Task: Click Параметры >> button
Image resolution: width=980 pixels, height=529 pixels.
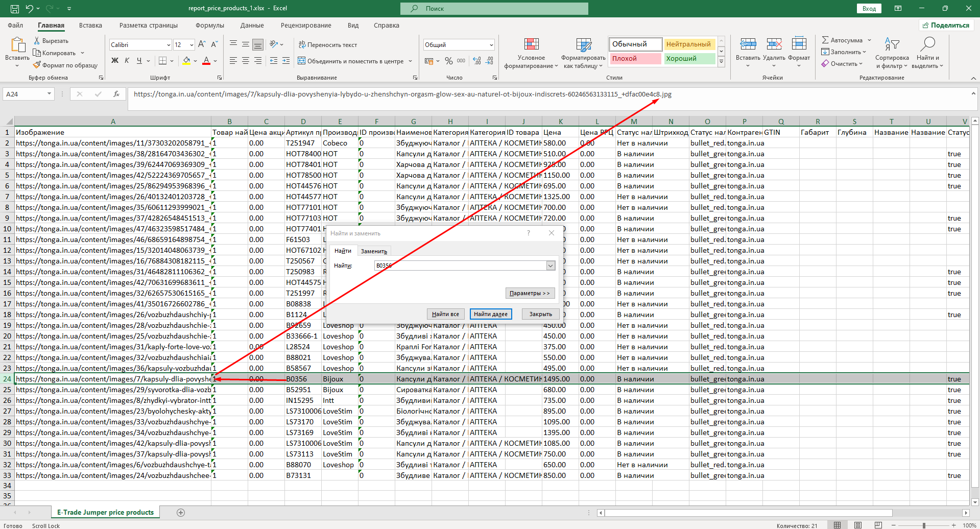Action: click(x=530, y=293)
